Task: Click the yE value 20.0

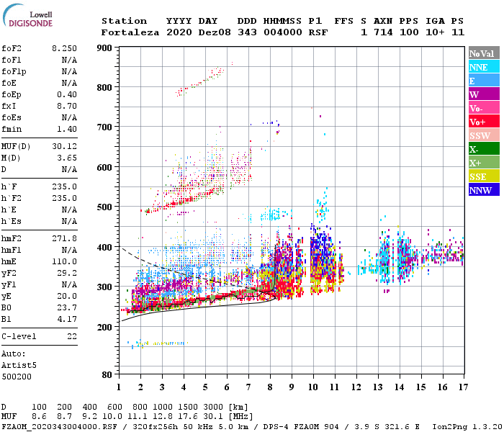Action: [67, 297]
